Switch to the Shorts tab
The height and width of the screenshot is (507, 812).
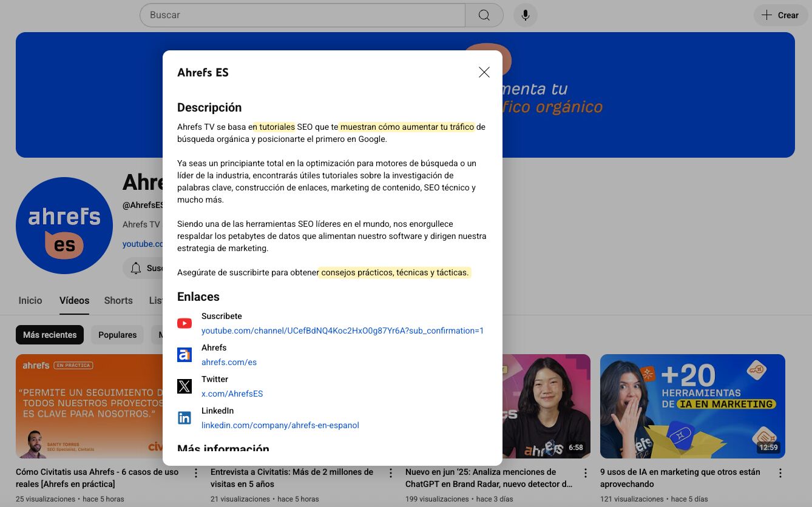[x=118, y=300]
